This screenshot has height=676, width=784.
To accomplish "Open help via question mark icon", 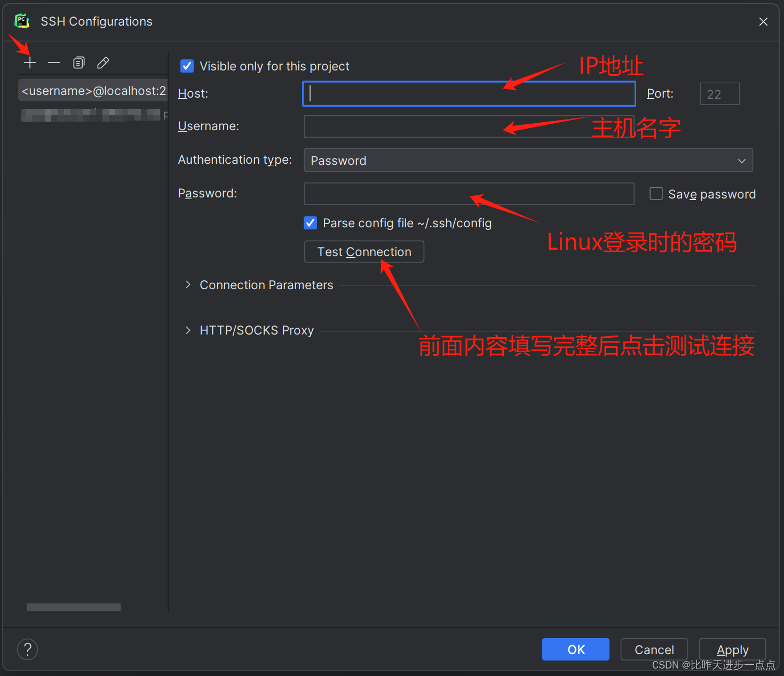I will (27, 649).
